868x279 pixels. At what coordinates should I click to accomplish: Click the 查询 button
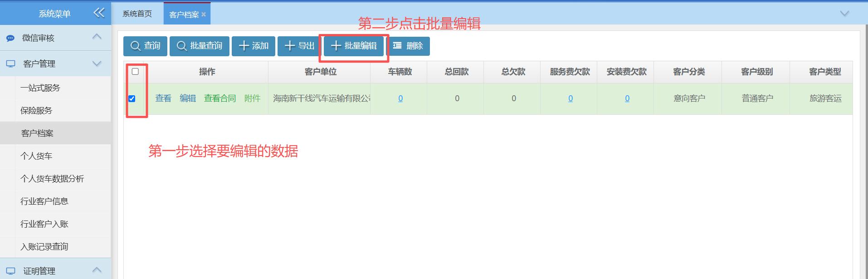[x=145, y=46]
